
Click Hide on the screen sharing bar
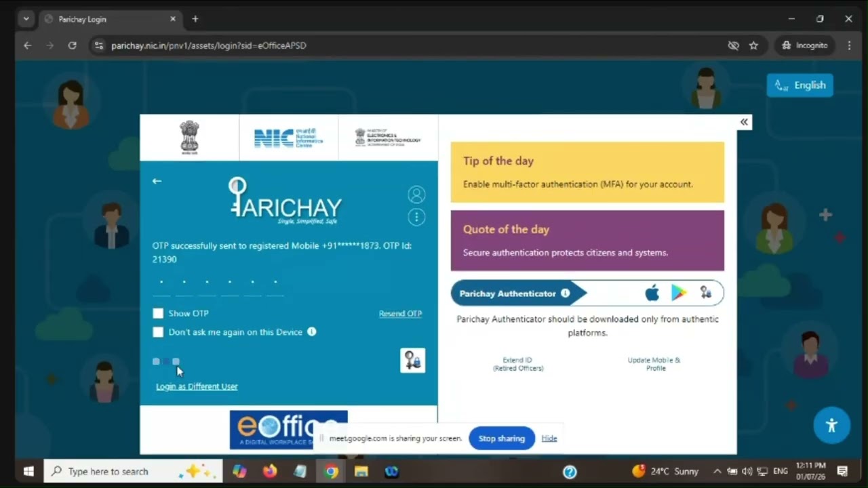549,439
